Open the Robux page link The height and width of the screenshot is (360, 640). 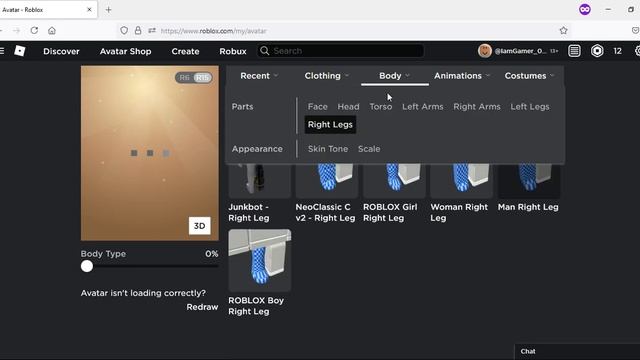[233, 51]
